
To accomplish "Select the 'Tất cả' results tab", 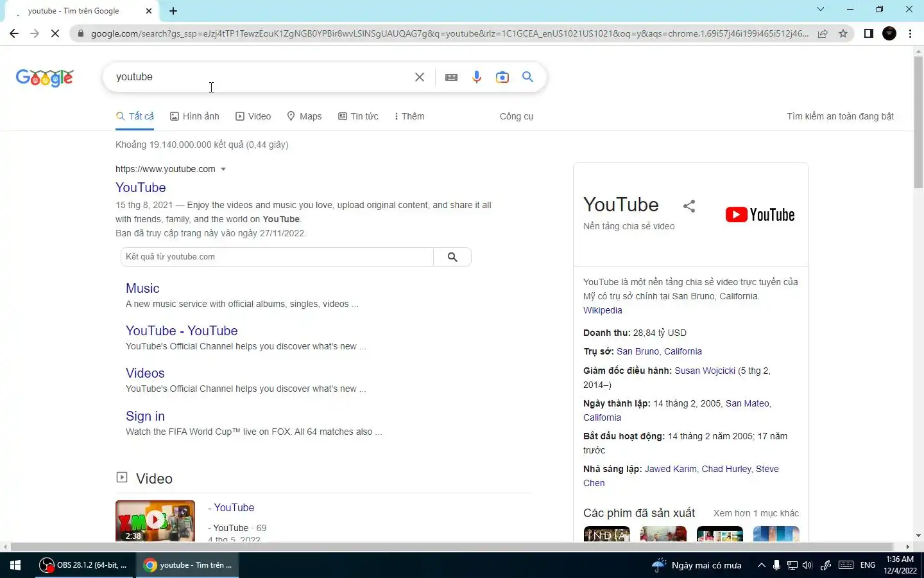I will (x=135, y=116).
